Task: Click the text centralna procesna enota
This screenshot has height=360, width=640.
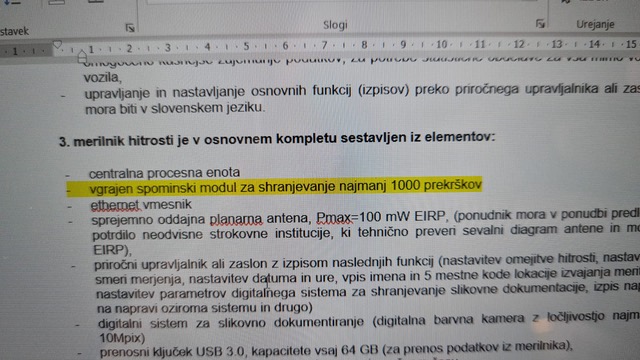Action: [164, 173]
